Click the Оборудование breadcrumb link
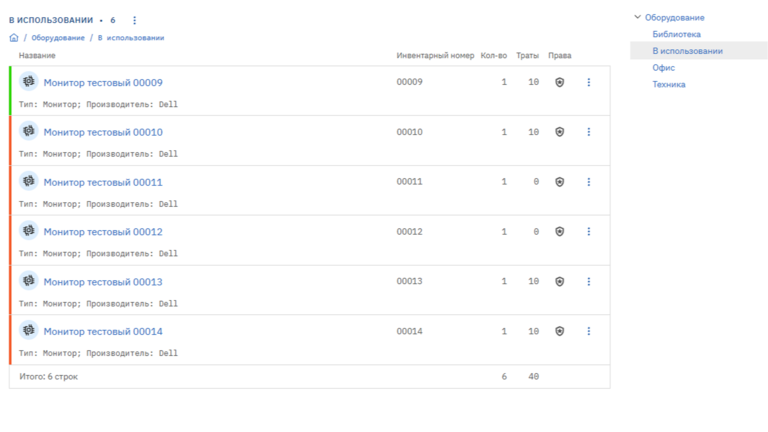The image size is (768, 432). (x=58, y=38)
